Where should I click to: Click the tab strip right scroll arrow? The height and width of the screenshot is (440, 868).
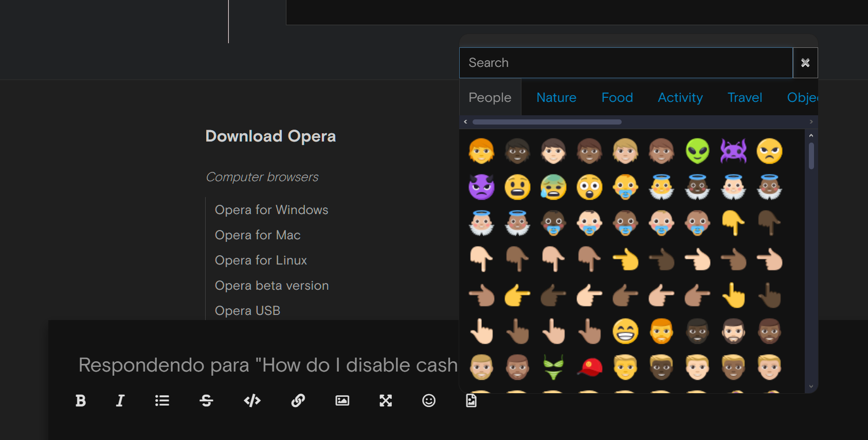pos(811,122)
